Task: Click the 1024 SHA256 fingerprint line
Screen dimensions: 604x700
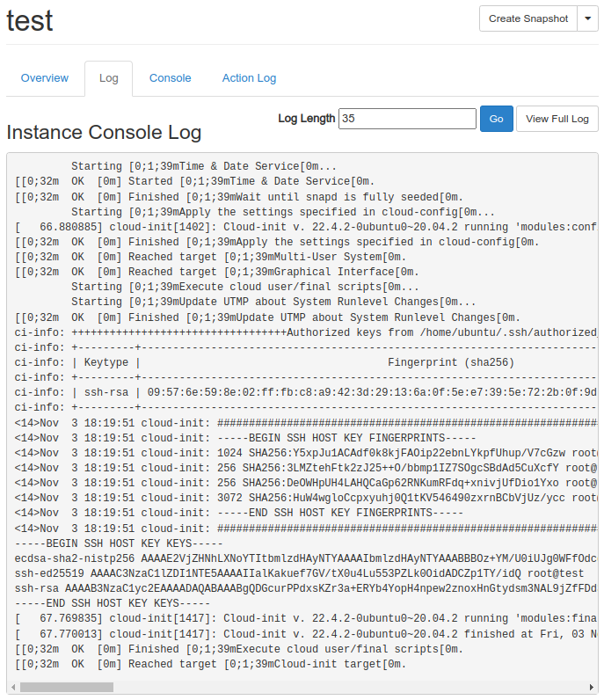Action: pyautogui.click(x=306, y=453)
